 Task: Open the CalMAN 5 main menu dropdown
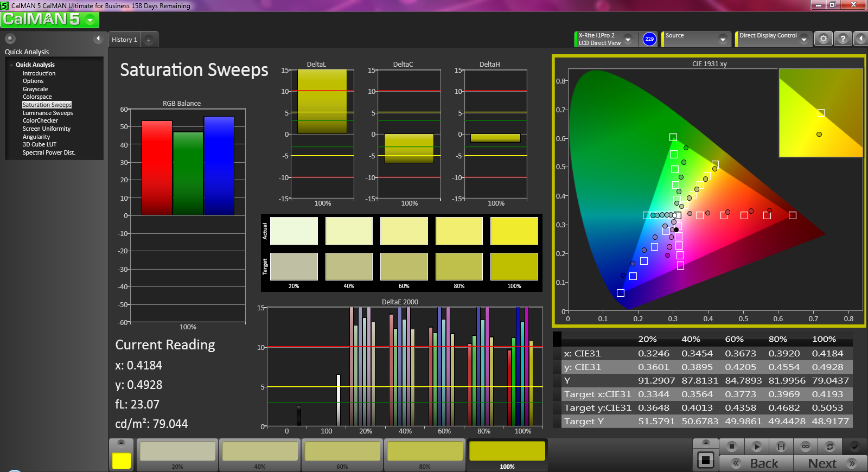(90, 20)
